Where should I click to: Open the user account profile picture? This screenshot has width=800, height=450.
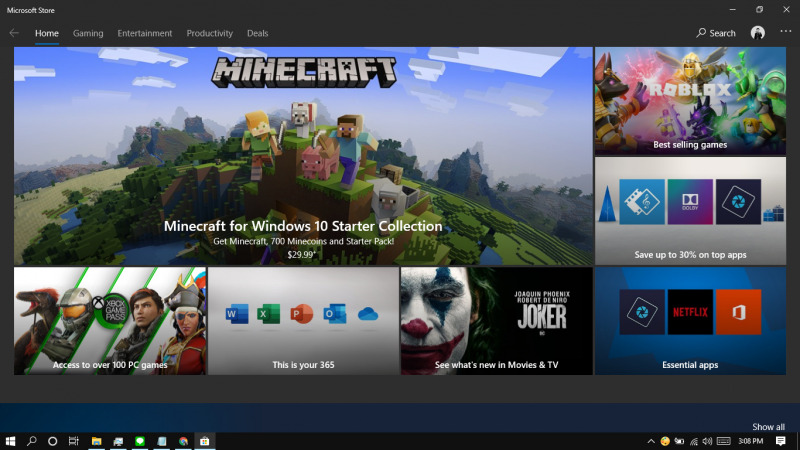pos(758,33)
